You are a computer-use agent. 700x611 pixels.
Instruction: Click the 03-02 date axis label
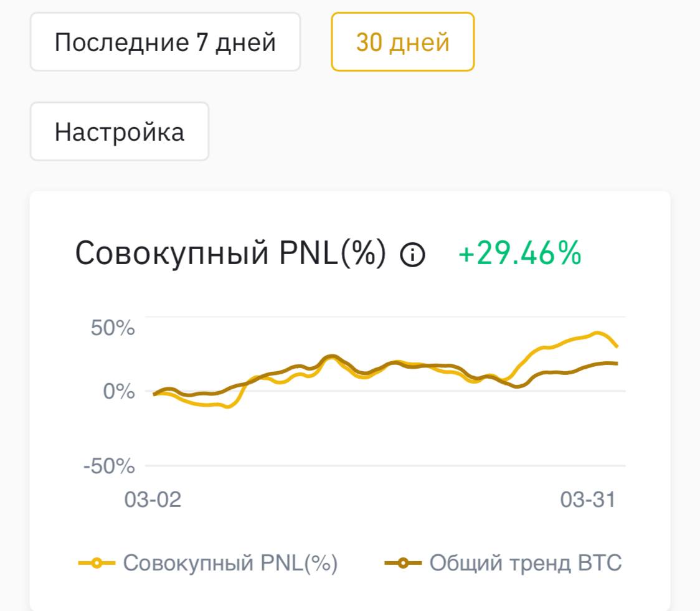153,500
